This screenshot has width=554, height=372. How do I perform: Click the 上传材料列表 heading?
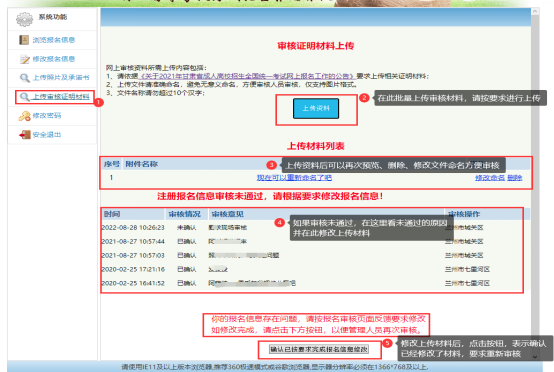coord(316,146)
